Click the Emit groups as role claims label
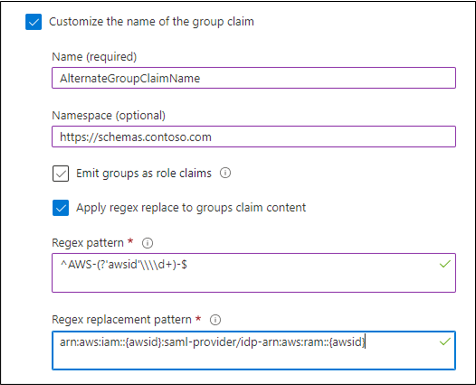Image resolution: width=476 pixels, height=385 pixels. [144, 173]
